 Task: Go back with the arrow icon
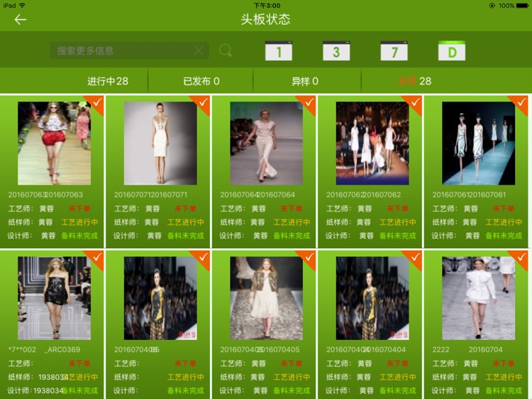(x=21, y=20)
